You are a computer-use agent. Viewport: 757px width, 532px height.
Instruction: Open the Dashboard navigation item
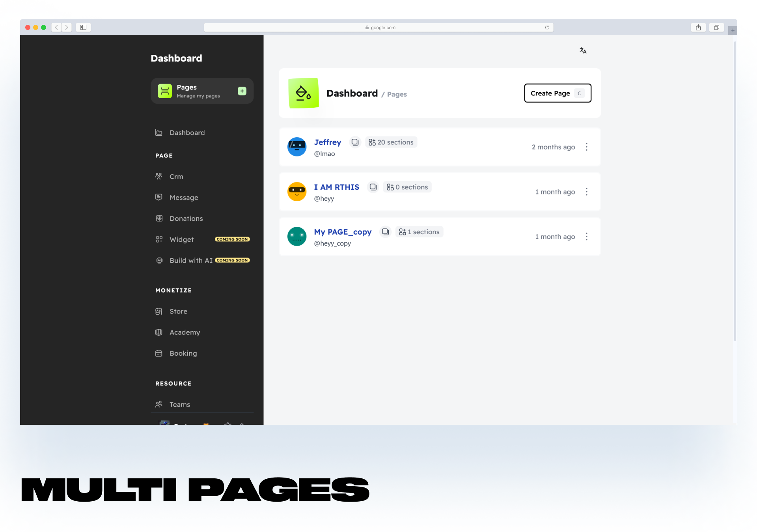click(x=187, y=132)
